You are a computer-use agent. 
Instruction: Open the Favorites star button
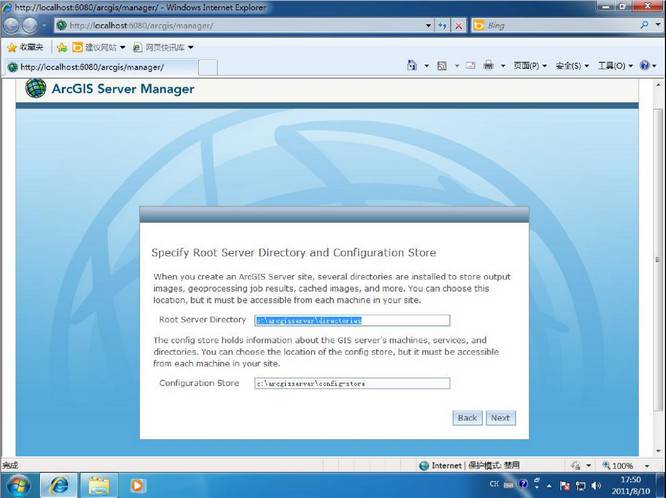[x=25, y=47]
